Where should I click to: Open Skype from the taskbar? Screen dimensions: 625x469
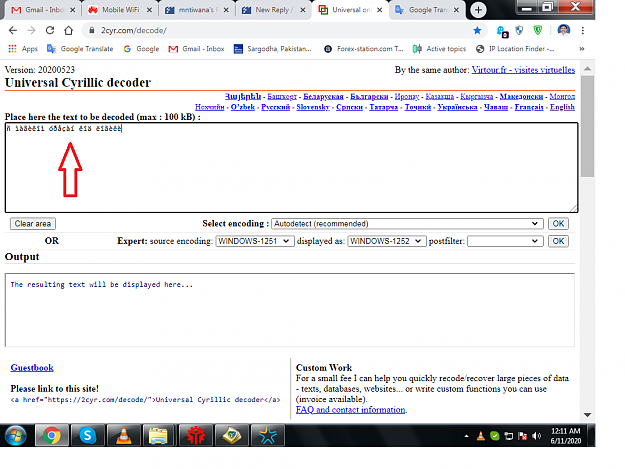point(87,435)
